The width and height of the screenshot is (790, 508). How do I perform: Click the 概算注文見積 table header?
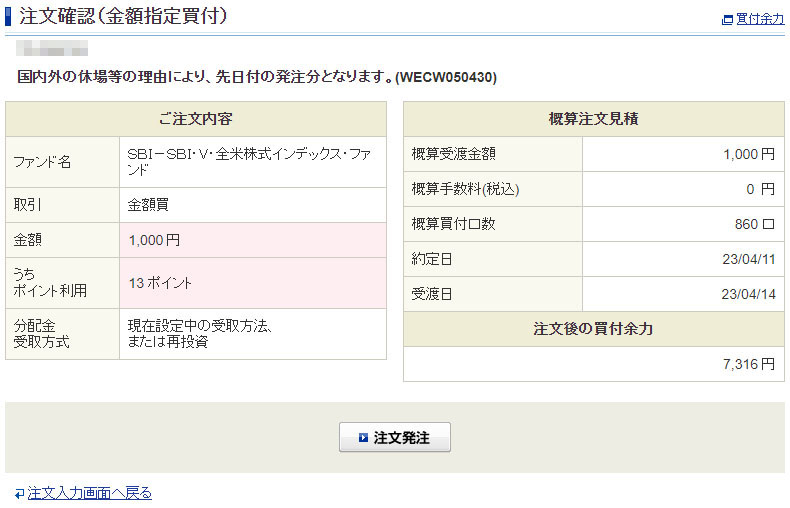click(594, 119)
